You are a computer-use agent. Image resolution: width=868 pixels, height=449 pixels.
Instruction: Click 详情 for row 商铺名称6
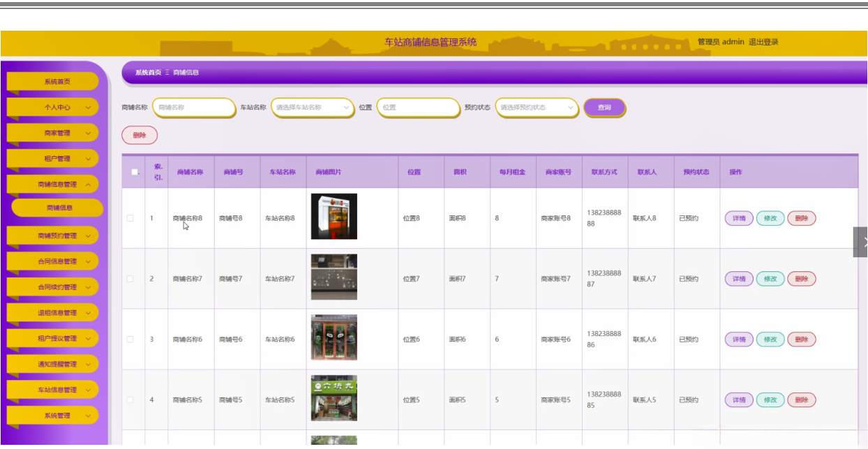coord(739,340)
